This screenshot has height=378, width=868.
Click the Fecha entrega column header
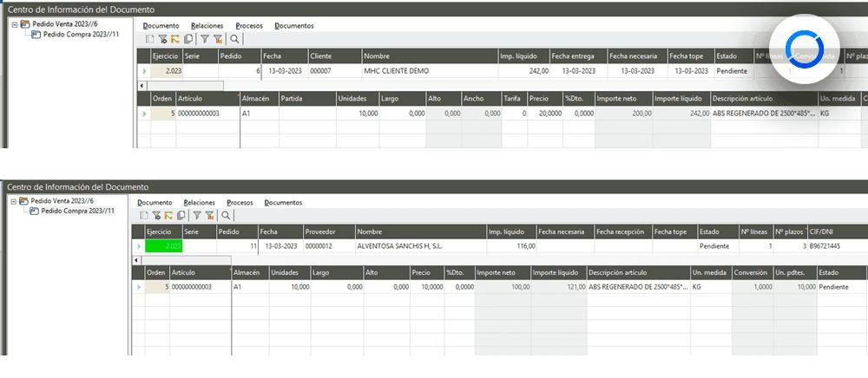point(578,56)
